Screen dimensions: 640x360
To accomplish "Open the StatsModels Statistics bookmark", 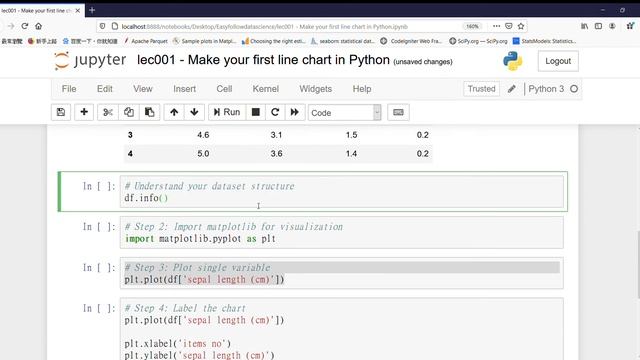I will [544, 41].
